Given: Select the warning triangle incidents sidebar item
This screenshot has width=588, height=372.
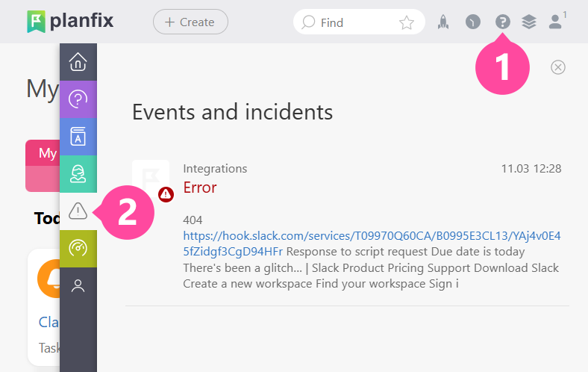Looking at the screenshot, I should 78,211.
